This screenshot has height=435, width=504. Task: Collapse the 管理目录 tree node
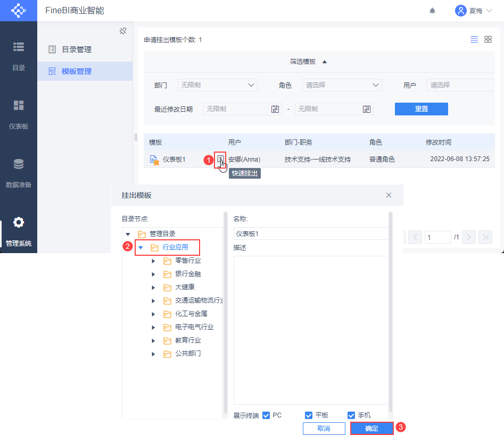pos(128,234)
